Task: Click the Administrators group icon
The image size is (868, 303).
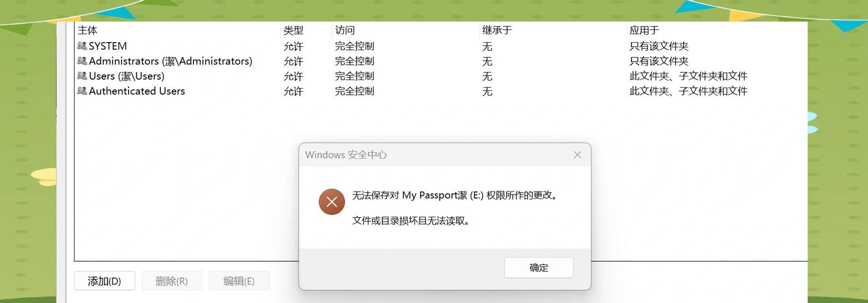Action: (82, 61)
